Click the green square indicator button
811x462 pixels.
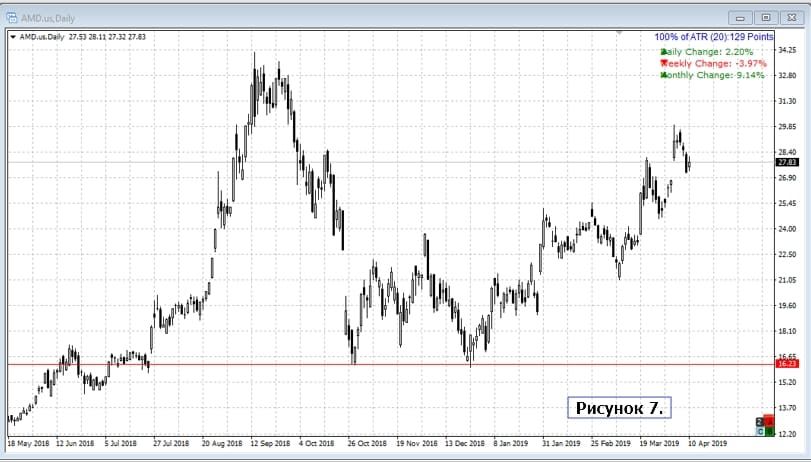(x=769, y=432)
